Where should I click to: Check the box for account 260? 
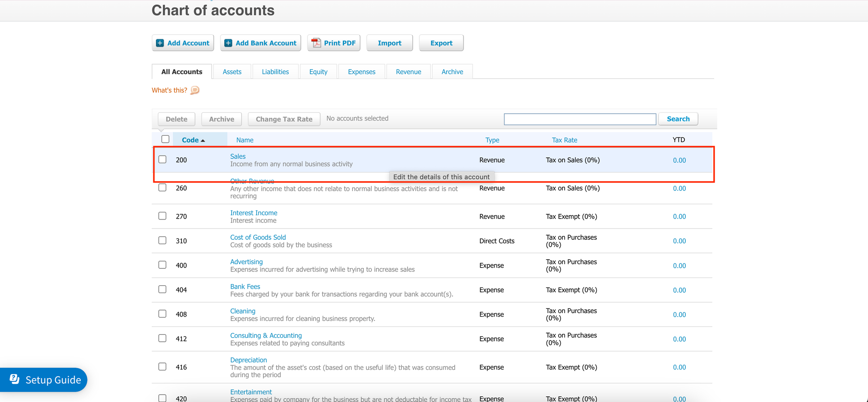coord(162,187)
